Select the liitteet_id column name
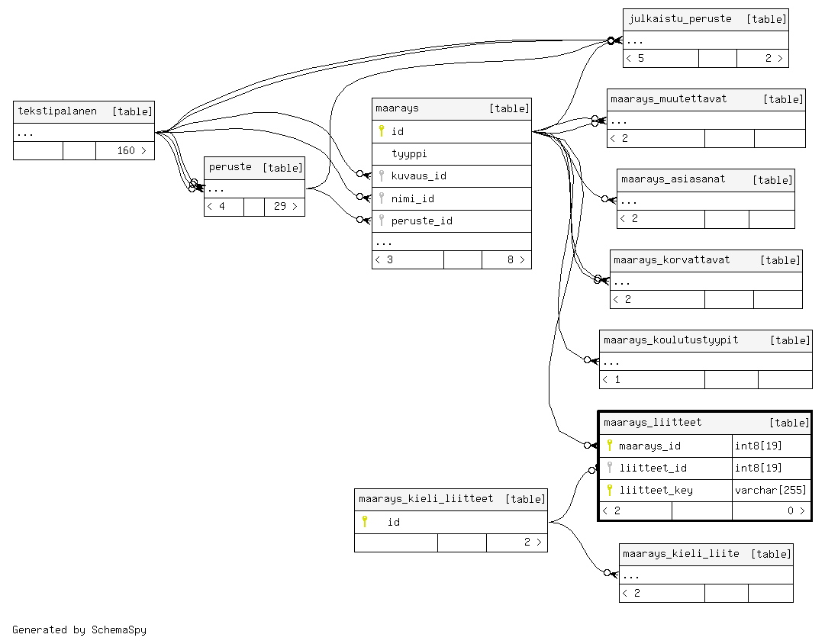The width and height of the screenshot is (825, 644). tap(653, 468)
